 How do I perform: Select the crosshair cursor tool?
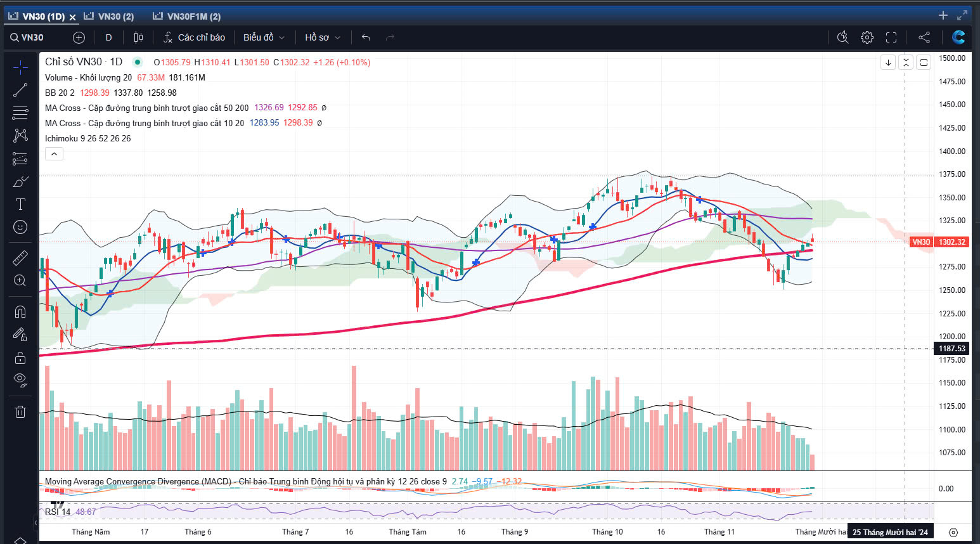click(x=20, y=67)
